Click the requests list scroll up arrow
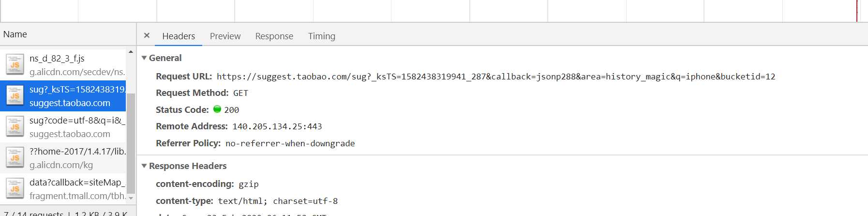Screen dimensions: 868x216 (x=131, y=51)
